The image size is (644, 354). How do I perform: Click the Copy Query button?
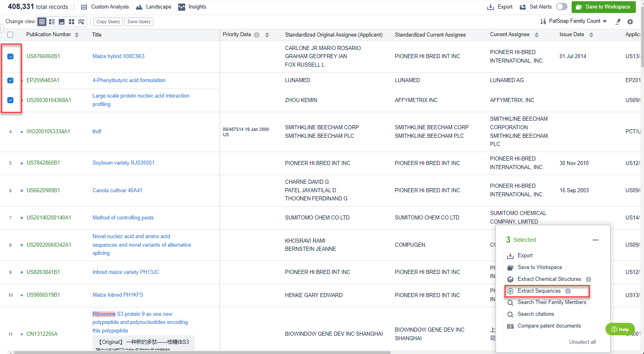[x=108, y=22]
